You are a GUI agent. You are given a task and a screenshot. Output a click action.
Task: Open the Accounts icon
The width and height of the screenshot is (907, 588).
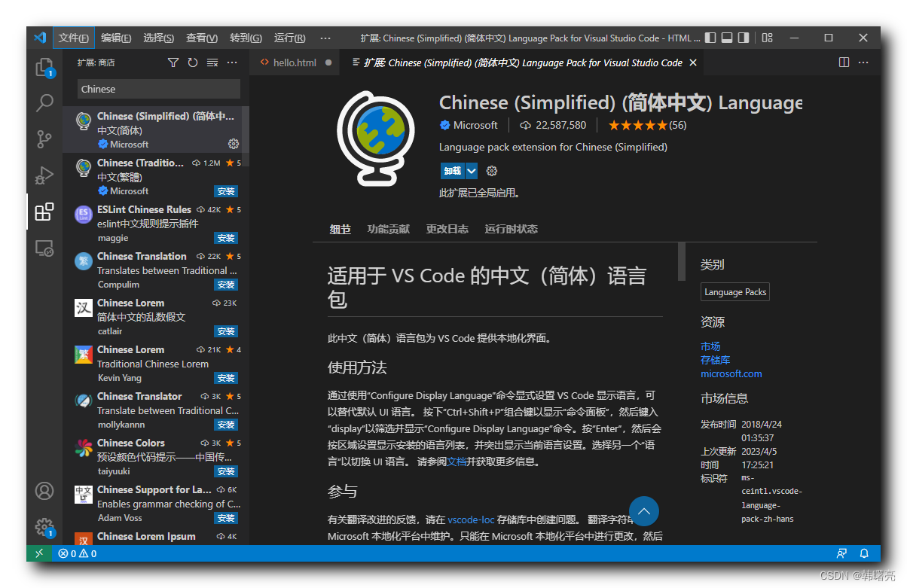pos(44,492)
